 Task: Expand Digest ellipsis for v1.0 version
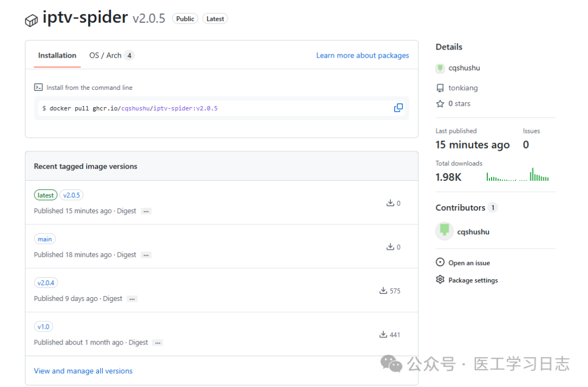157,343
